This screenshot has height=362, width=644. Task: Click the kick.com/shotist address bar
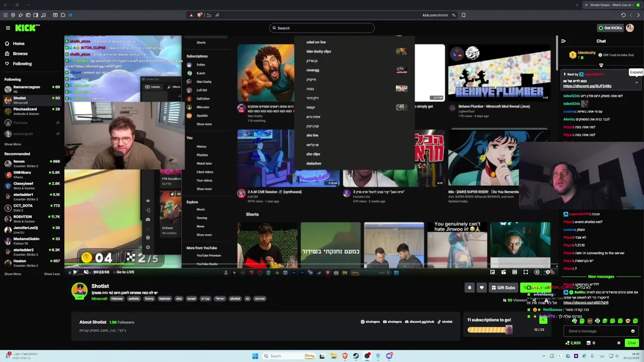435,15
